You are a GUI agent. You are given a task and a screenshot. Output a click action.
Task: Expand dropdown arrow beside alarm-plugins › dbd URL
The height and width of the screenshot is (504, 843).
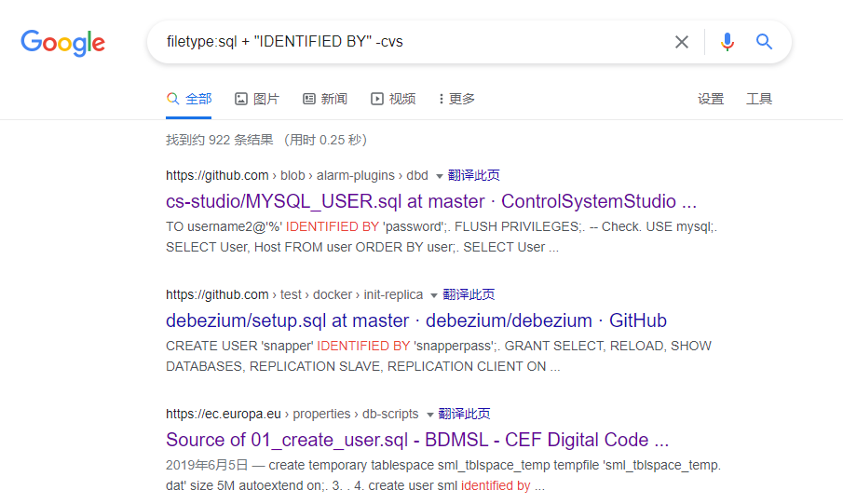(x=439, y=176)
